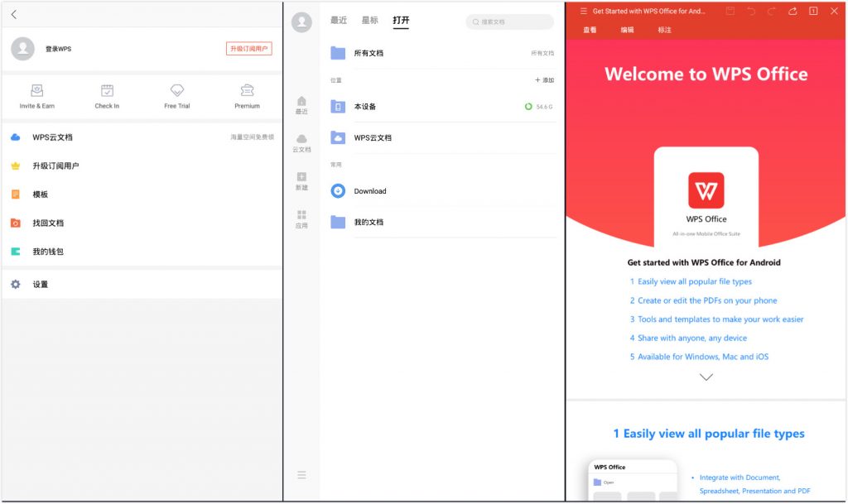Screen dimensions: 848x504
Task: Open the page-count window icon
Action: point(813,11)
